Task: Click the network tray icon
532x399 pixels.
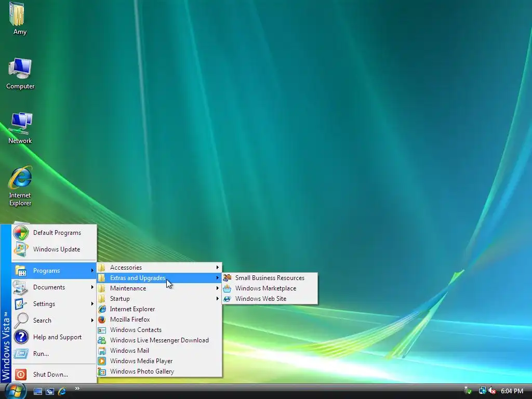Action: pos(482,391)
